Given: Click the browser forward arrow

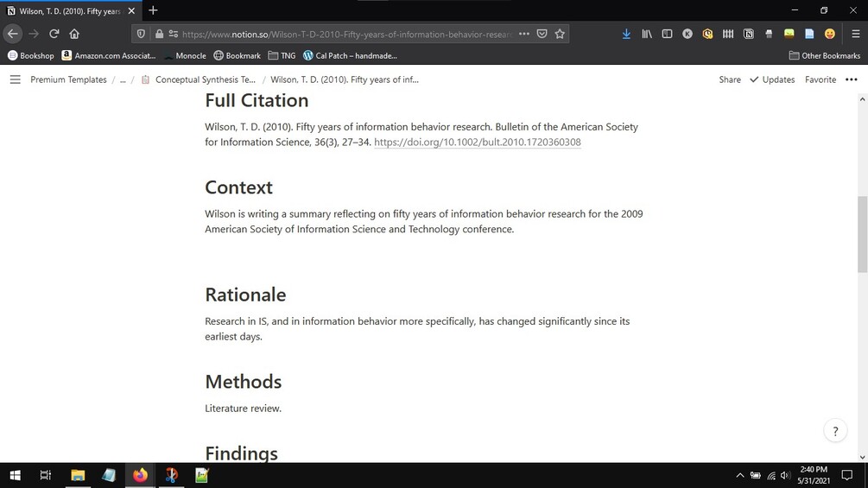Looking at the screenshot, I should coord(34,34).
